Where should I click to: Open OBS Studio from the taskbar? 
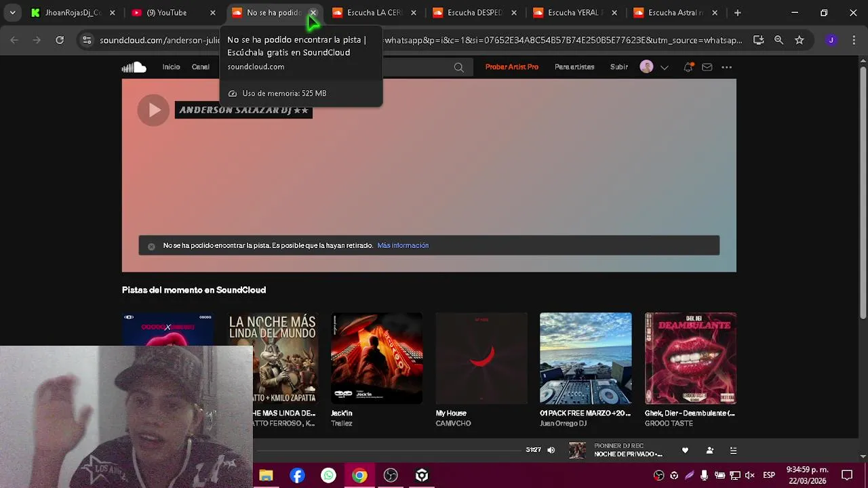[391, 476]
